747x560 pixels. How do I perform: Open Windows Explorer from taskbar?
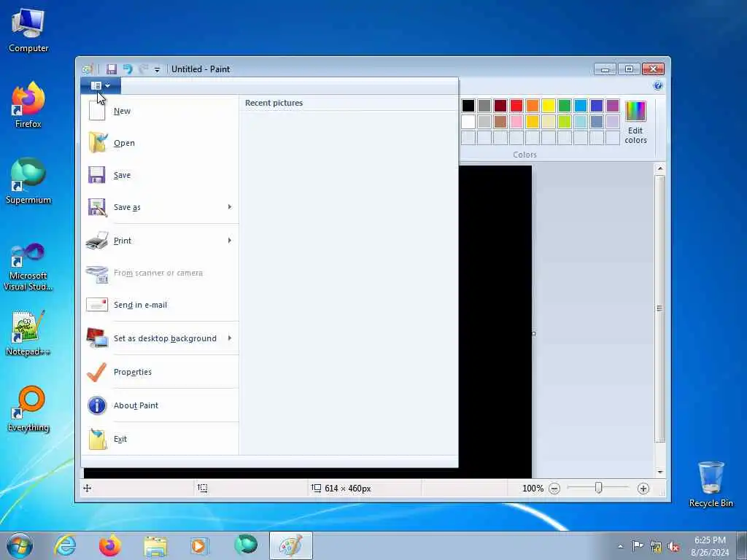coord(155,546)
